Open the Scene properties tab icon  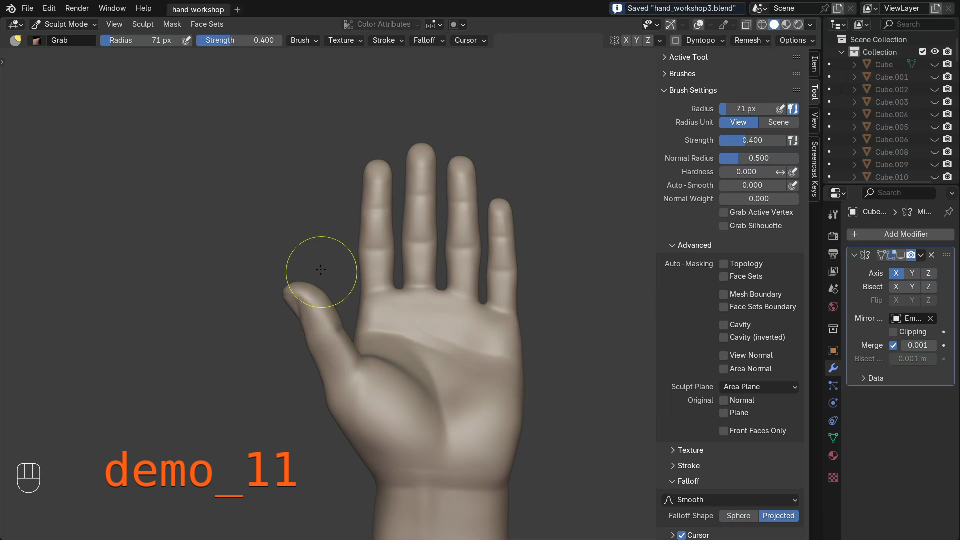(x=833, y=288)
